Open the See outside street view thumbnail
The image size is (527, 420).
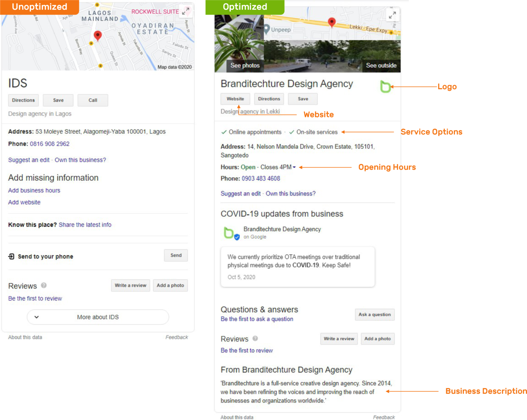332,56
